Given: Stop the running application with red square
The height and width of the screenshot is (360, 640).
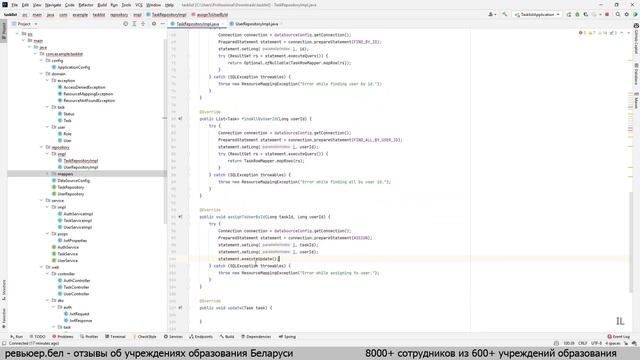Looking at the screenshot, I should point(607,14).
